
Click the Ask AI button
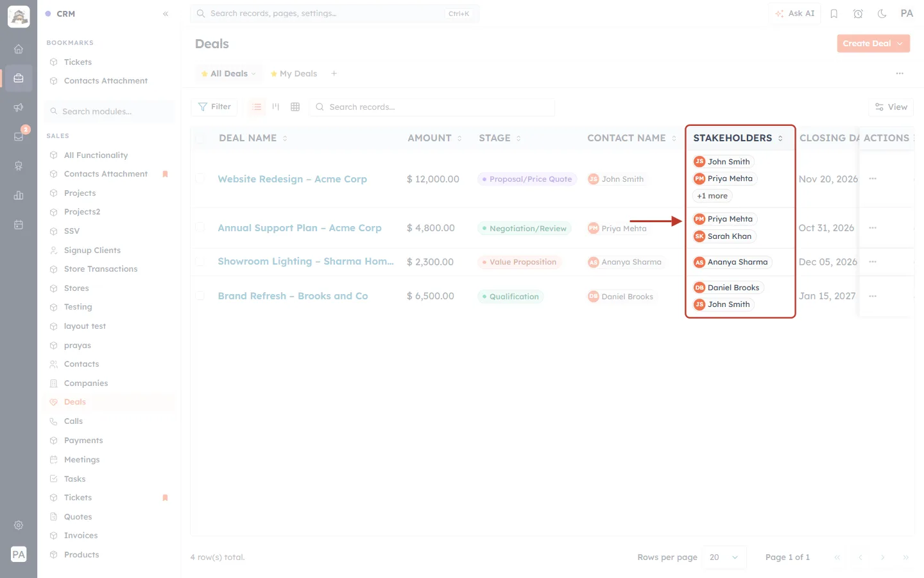coord(795,13)
